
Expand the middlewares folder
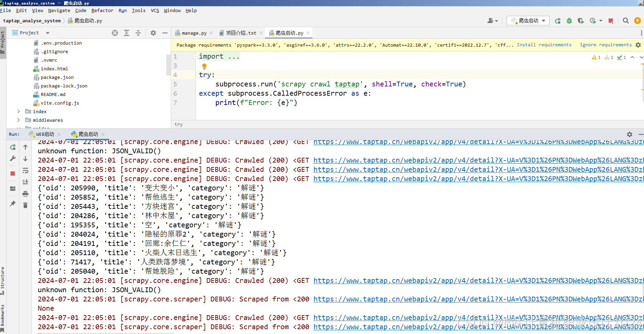click(x=19, y=120)
